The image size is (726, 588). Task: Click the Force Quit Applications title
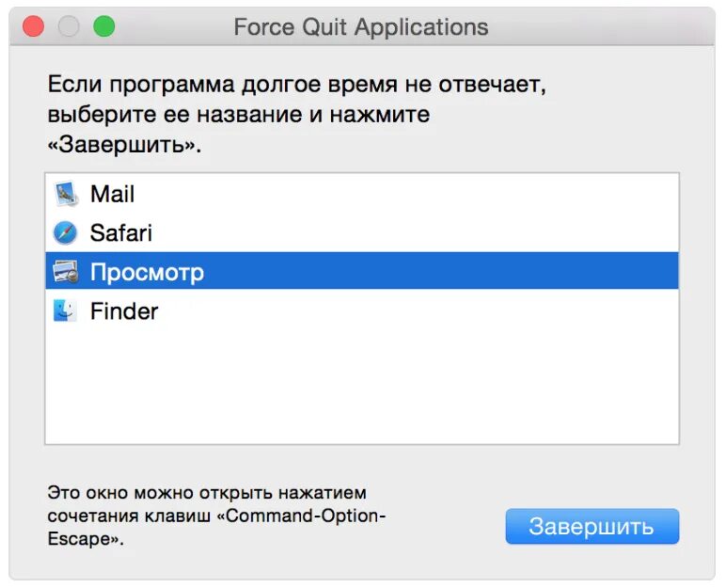(x=361, y=26)
